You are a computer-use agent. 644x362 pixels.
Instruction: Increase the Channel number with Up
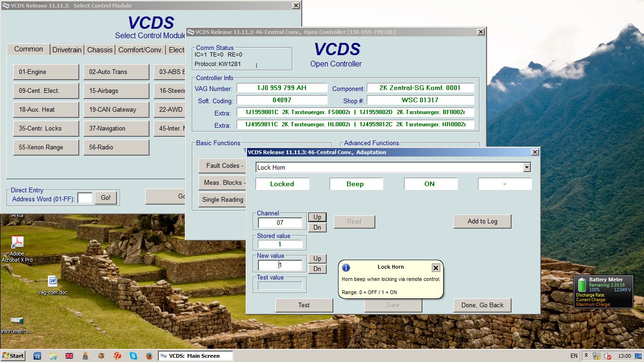(317, 217)
